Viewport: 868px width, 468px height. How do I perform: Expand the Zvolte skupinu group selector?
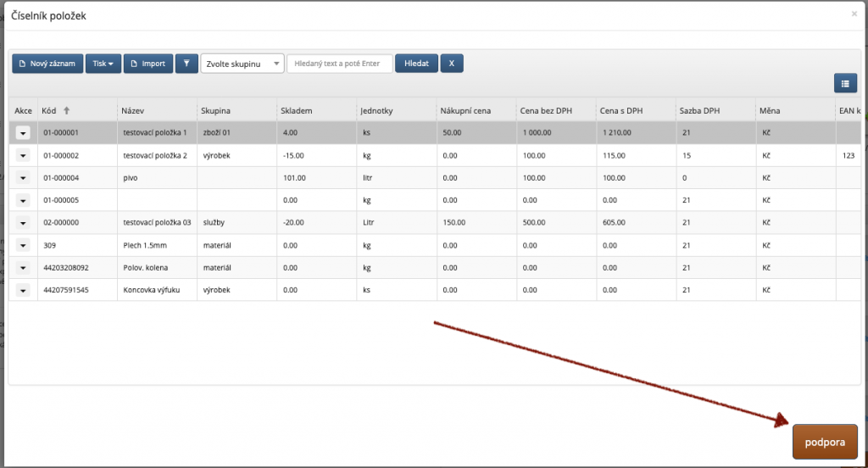pyautogui.click(x=242, y=64)
